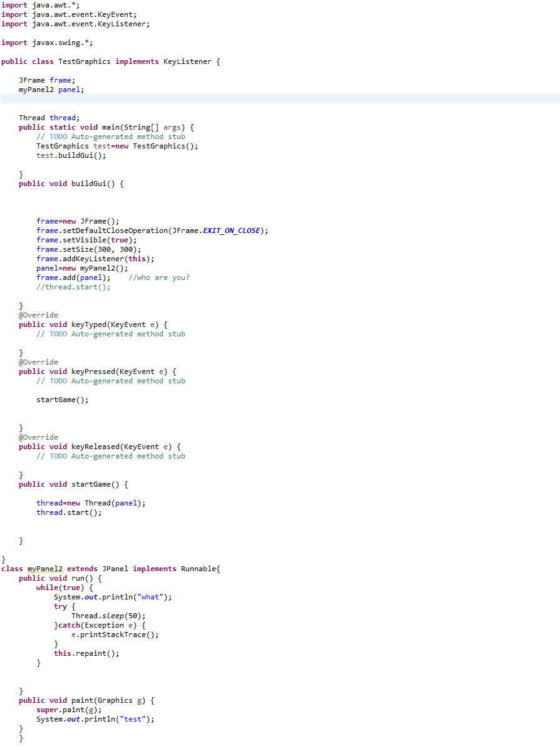Click "public class TestGraphics implements KeyListener" declaration

111,61
